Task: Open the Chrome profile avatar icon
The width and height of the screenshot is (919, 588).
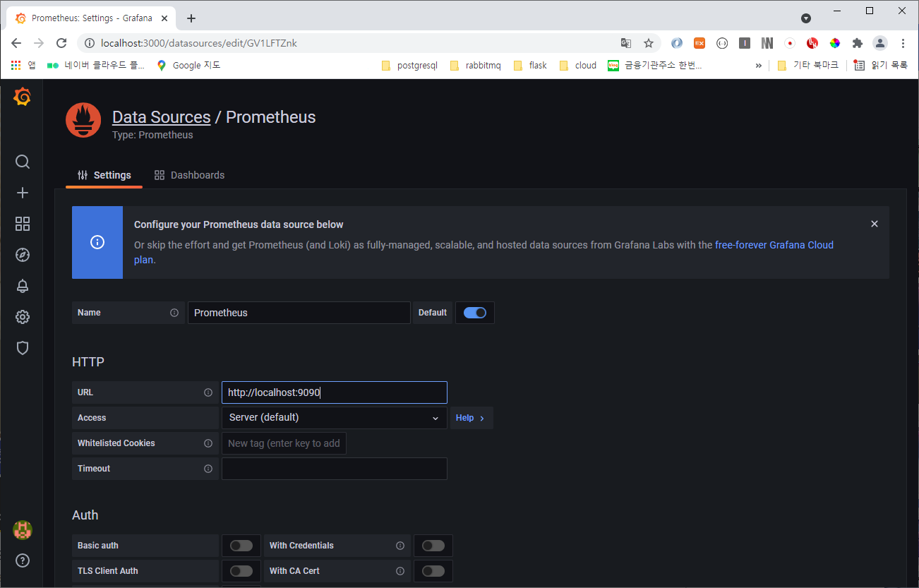Action: pos(880,43)
